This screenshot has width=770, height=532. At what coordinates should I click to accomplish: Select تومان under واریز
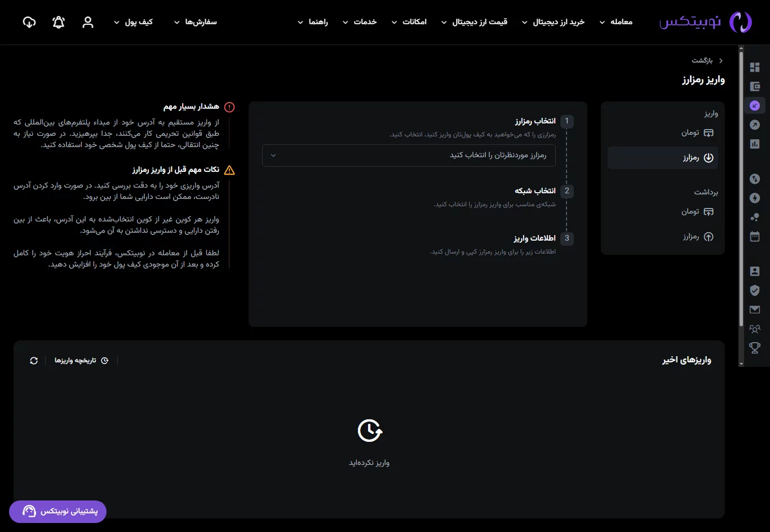pyautogui.click(x=697, y=133)
